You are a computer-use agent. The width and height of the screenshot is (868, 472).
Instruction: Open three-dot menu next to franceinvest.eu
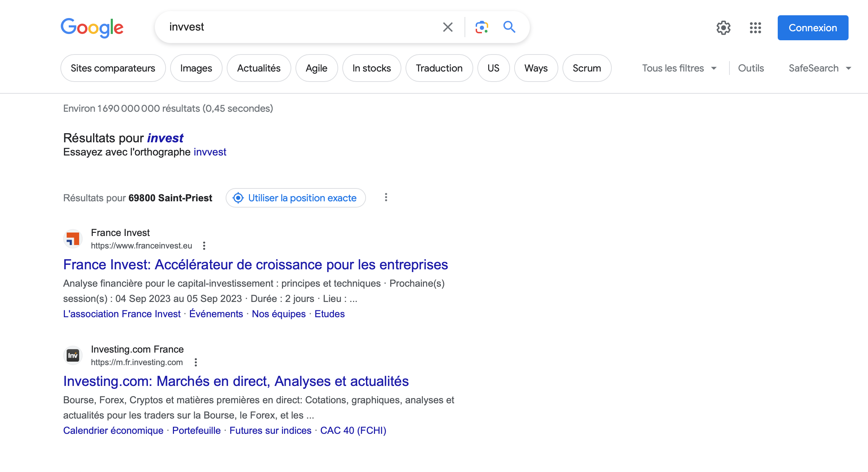coord(204,246)
